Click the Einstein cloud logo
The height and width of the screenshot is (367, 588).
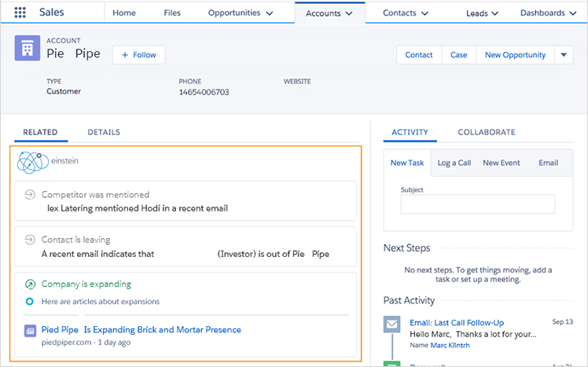[x=33, y=162]
